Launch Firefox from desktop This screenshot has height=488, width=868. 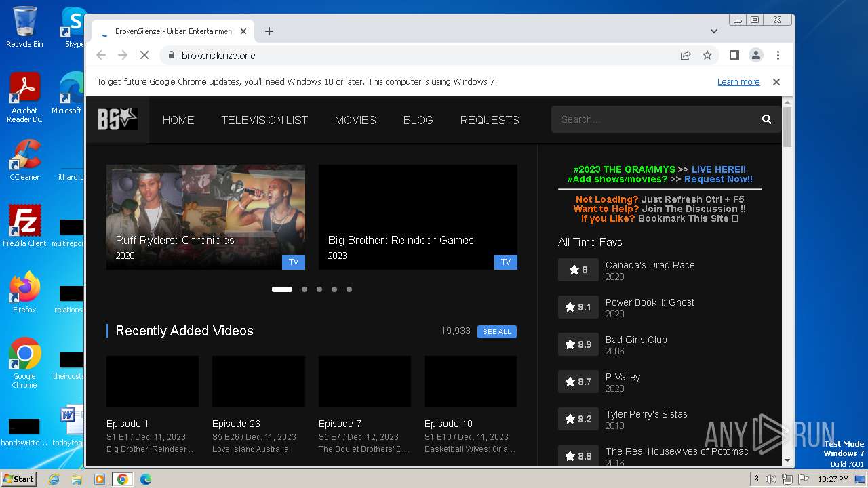coord(24,293)
